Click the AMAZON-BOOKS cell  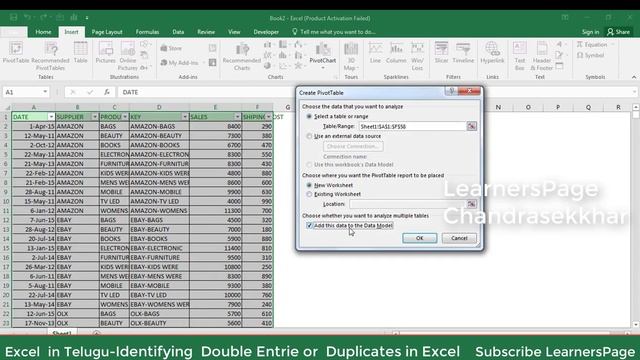click(159, 145)
